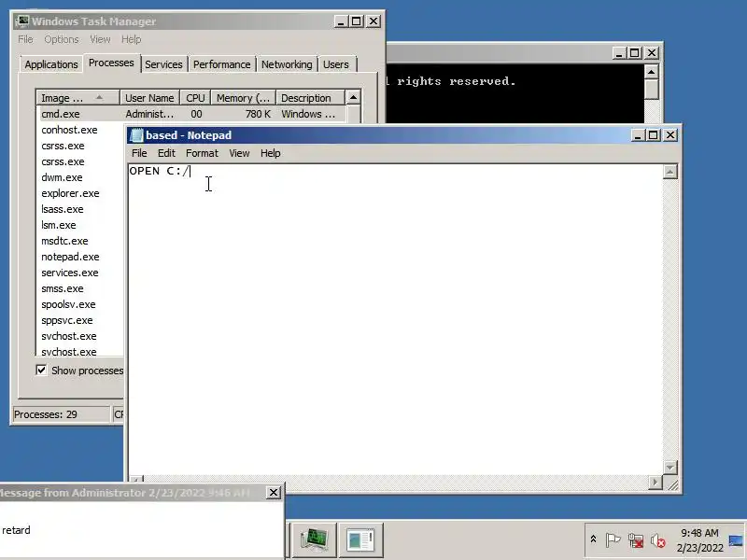The image size is (747, 560).
Task: Open the Task Manager taskbar icon
Action: [314, 540]
